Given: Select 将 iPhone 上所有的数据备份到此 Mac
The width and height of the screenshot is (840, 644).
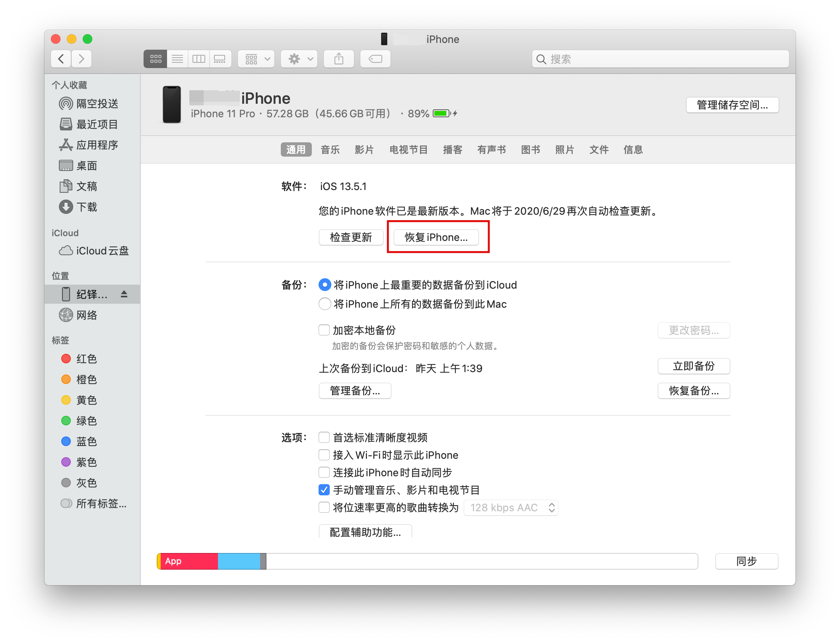Looking at the screenshot, I should tap(325, 304).
